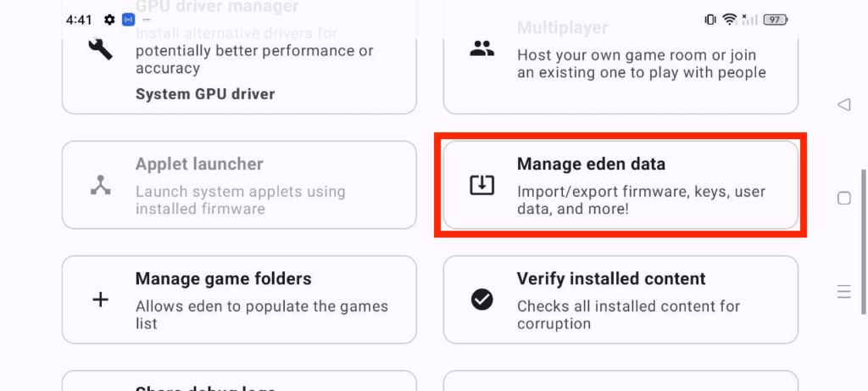This screenshot has height=391, width=868.
Task: Click the blue icon in the status bar
Action: tap(129, 20)
